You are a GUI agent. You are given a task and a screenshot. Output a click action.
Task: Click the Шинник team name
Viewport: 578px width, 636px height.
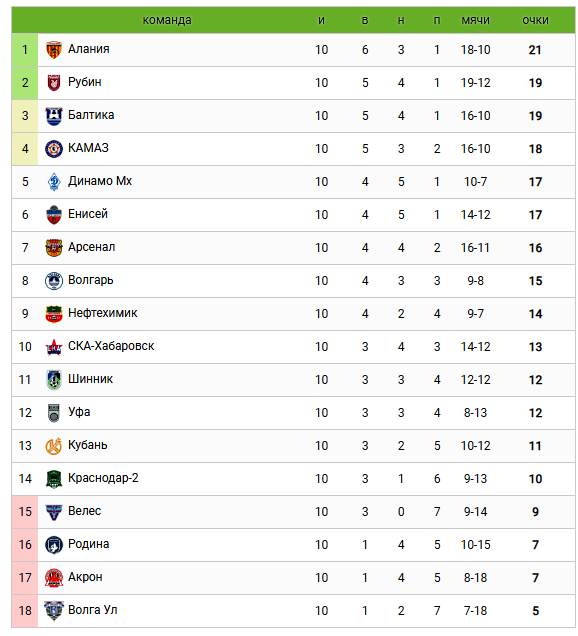coord(90,379)
